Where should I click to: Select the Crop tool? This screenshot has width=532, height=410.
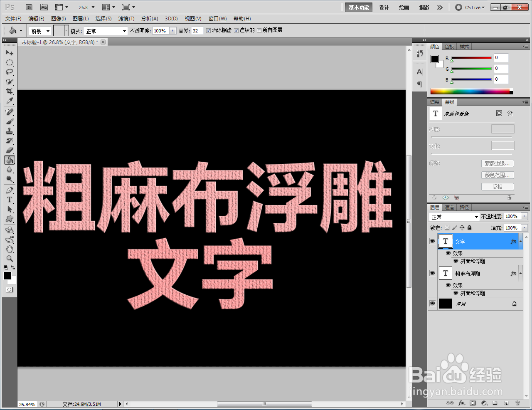(9, 91)
